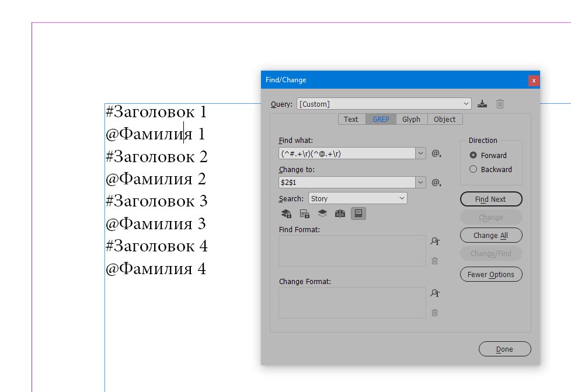Toggle Include Hidden Layers icon
Image resolution: width=571 pixels, height=392 pixels.
click(322, 213)
